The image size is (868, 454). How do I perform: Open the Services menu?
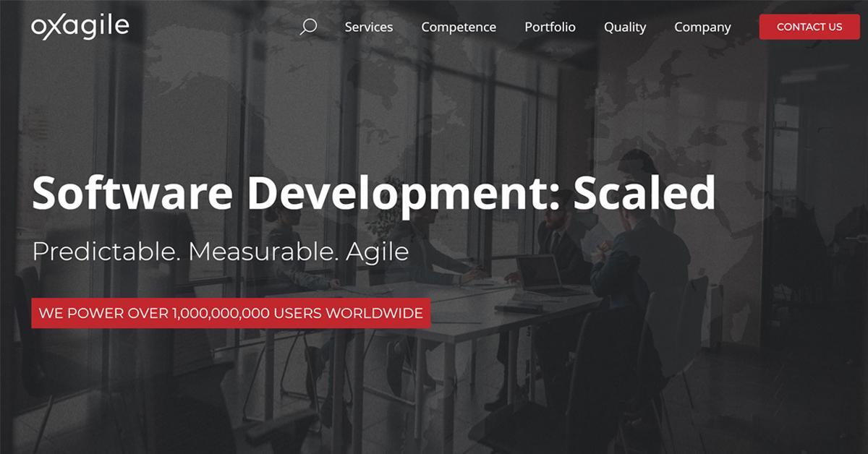[368, 27]
